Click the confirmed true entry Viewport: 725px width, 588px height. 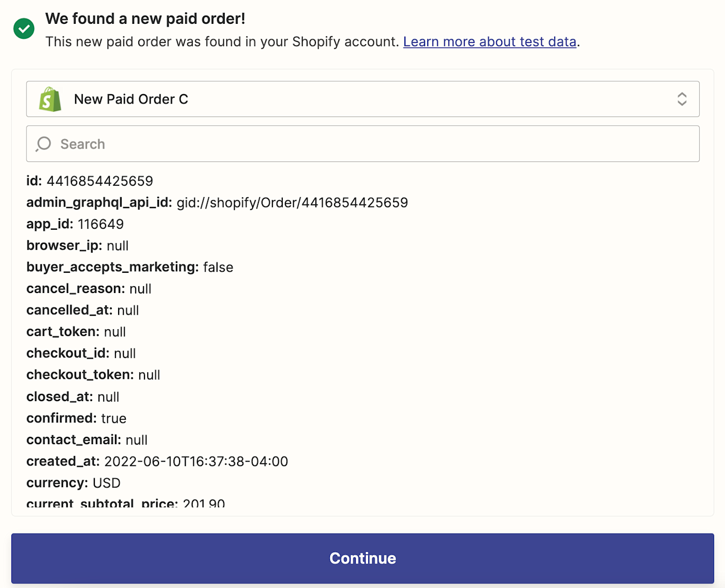pyautogui.click(x=76, y=418)
